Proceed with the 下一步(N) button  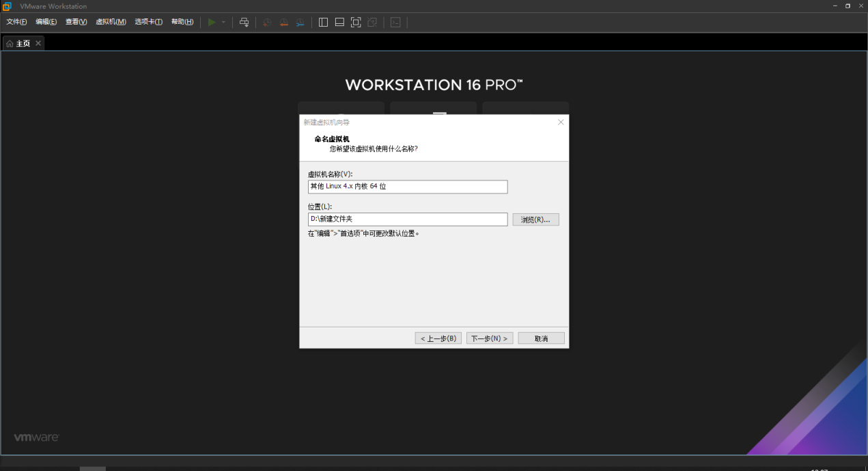pos(490,338)
